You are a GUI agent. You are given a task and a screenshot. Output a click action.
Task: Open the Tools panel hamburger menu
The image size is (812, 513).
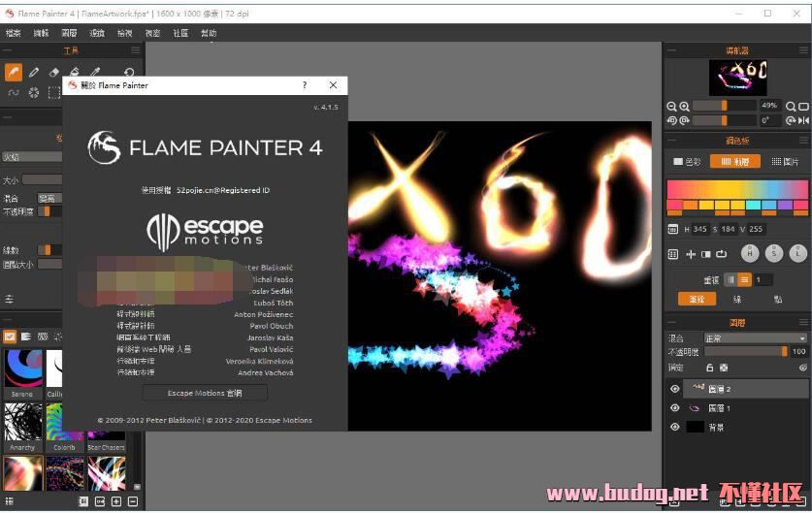136,50
